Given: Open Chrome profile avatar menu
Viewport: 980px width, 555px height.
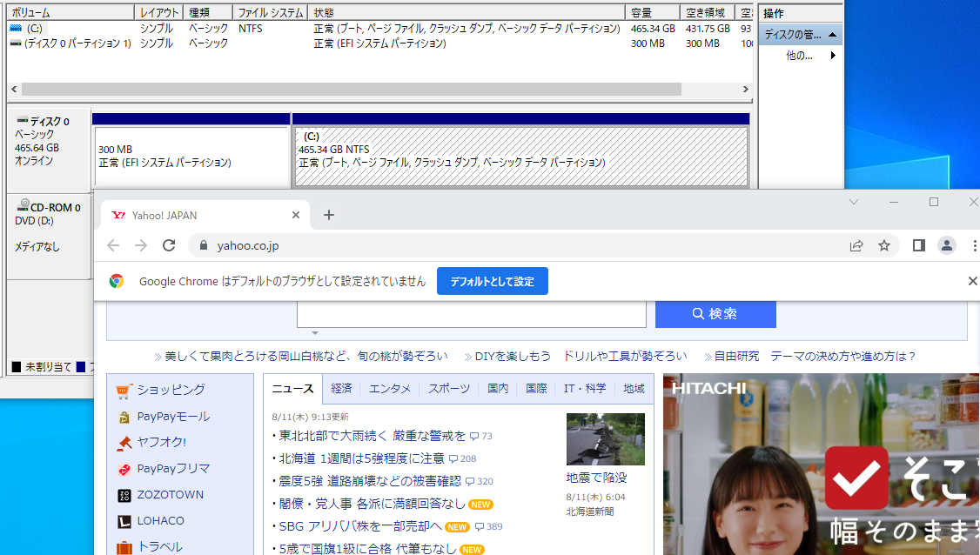Looking at the screenshot, I should click(947, 245).
